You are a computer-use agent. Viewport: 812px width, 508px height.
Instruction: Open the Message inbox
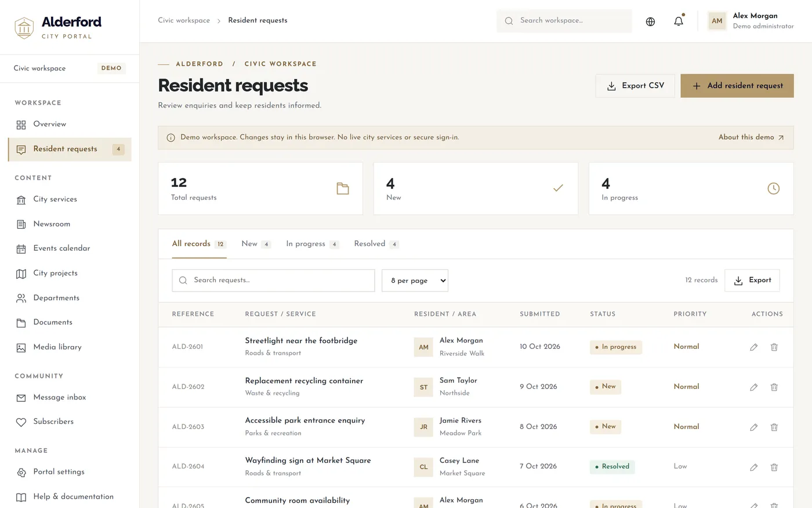coord(70,398)
